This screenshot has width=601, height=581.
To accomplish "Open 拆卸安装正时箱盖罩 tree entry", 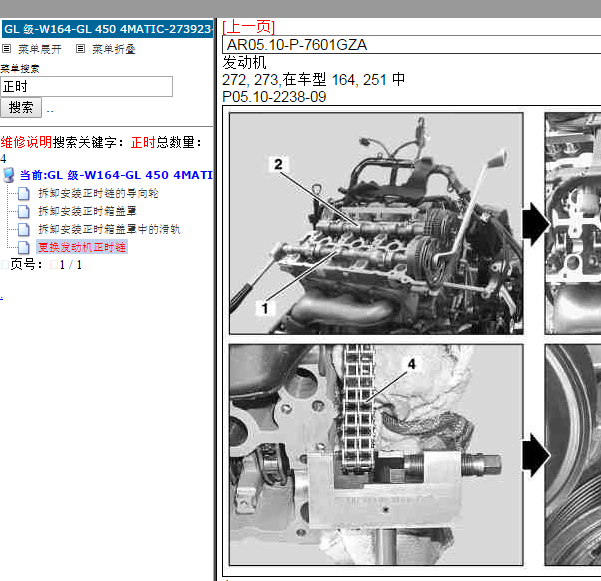I will click(87, 211).
